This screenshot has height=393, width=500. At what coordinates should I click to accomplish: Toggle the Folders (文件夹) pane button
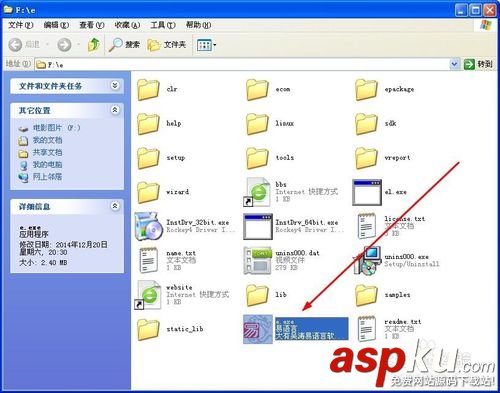tap(166, 44)
